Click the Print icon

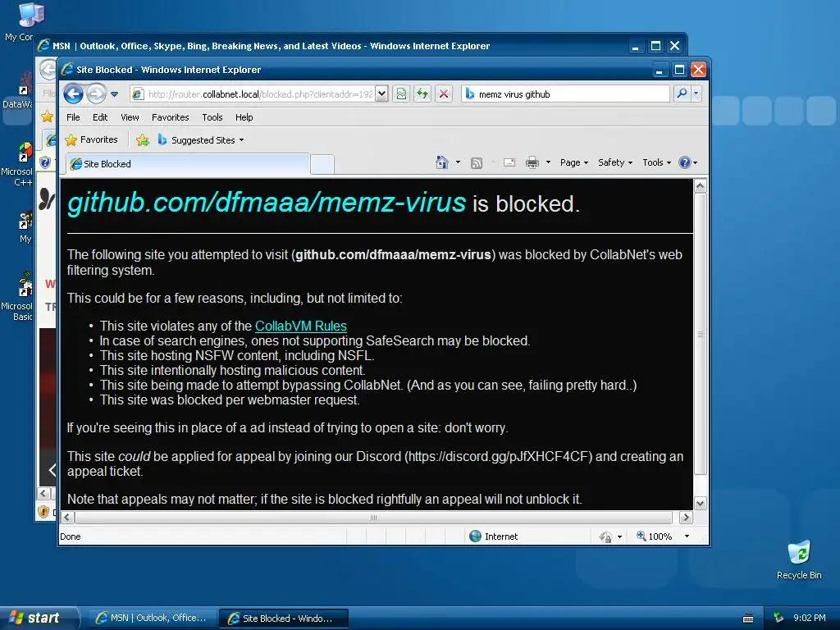point(532,162)
